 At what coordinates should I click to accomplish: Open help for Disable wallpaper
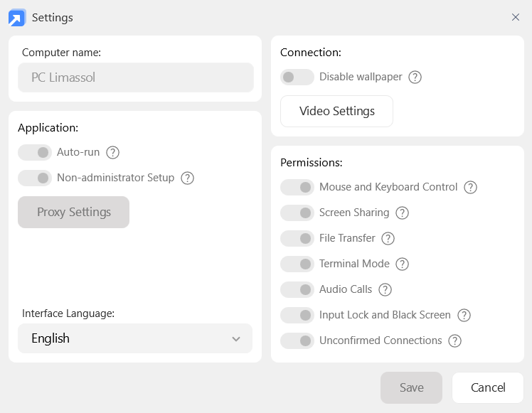point(415,77)
